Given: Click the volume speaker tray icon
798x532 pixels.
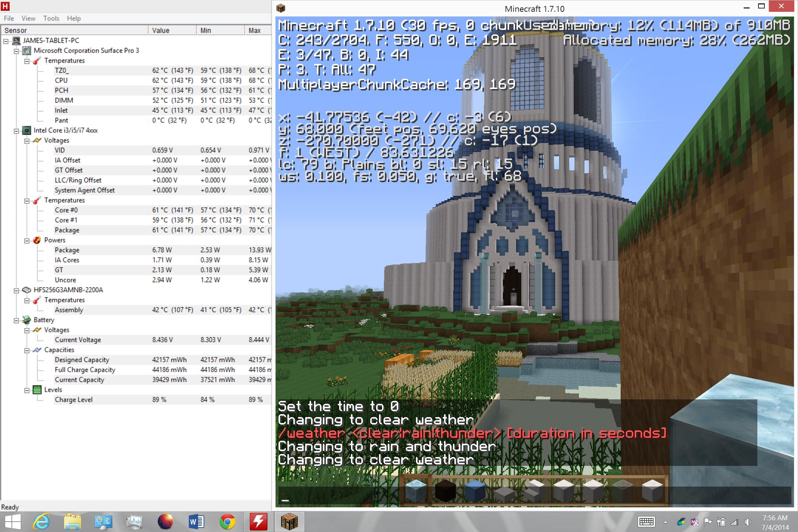Looking at the screenshot, I should tap(748, 522).
